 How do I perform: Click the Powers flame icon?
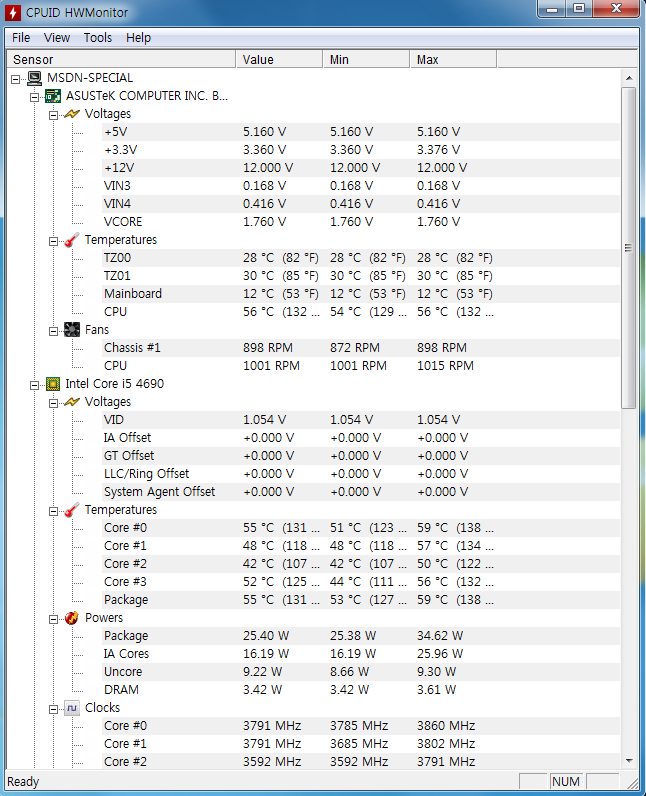[72, 618]
